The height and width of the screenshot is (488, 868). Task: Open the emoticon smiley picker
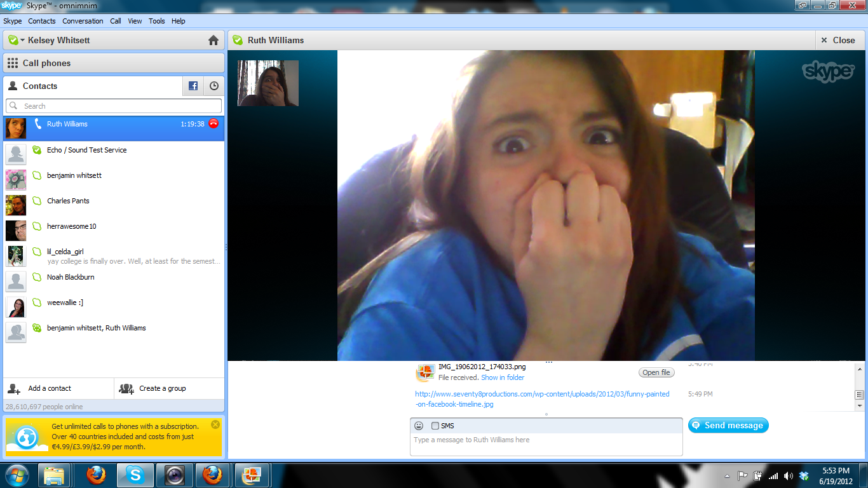coord(419,426)
